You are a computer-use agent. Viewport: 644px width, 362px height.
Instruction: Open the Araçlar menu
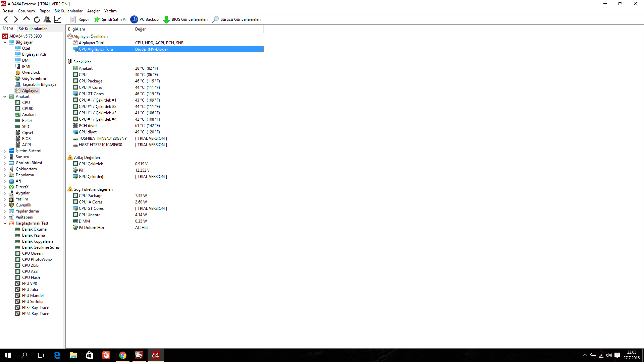click(x=93, y=11)
